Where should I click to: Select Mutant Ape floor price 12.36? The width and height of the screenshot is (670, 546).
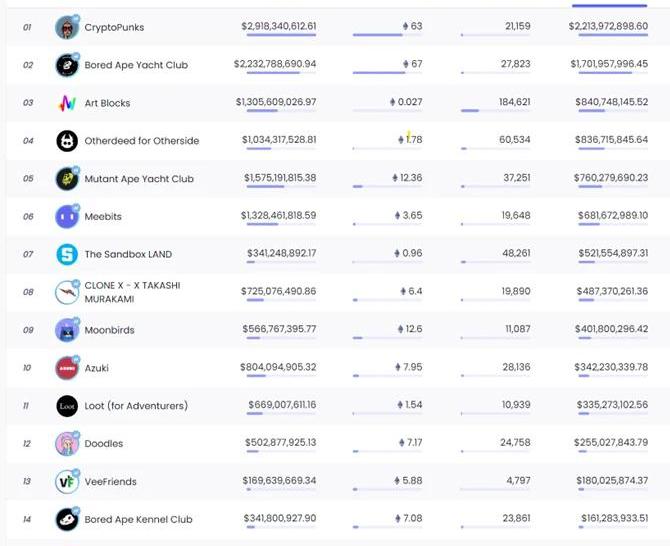click(407, 178)
